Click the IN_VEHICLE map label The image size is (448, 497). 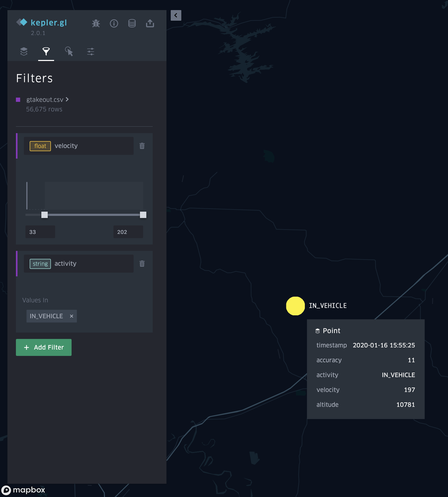click(x=328, y=306)
